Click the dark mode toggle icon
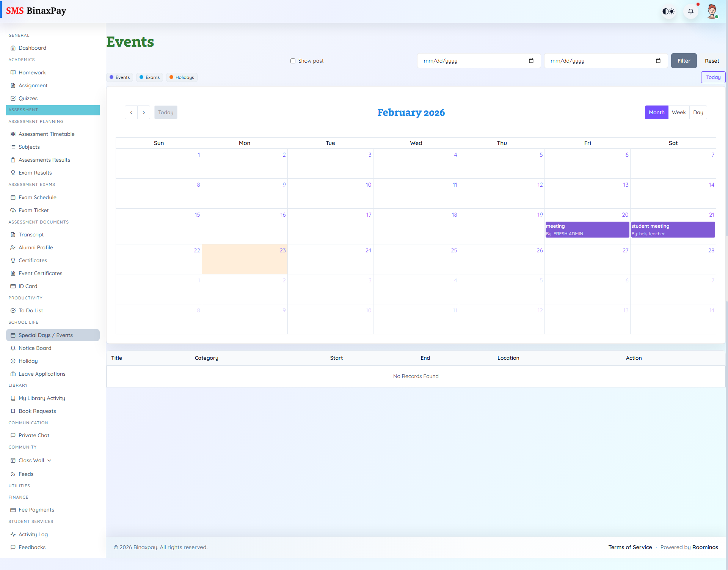The height and width of the screenshot is (570, 728). click(x=668, y=11)
